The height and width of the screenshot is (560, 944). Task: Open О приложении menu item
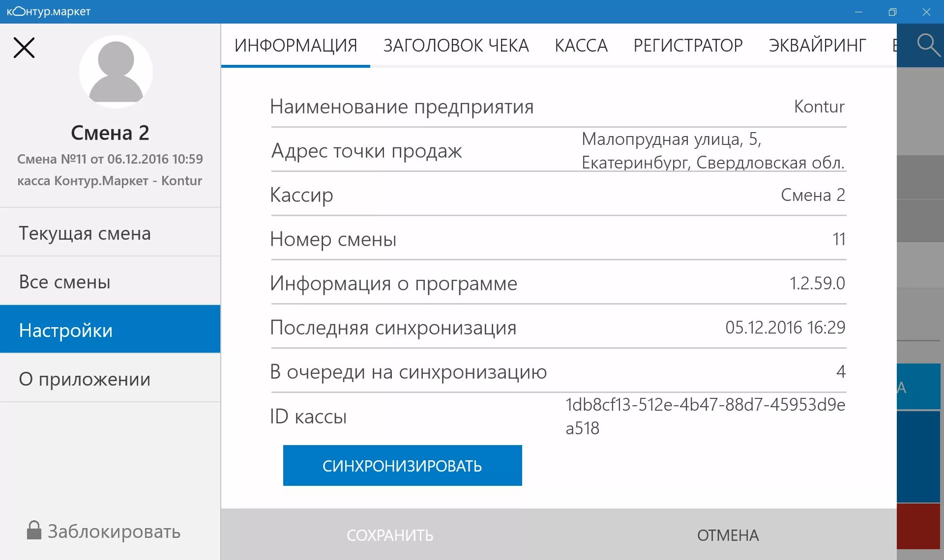(x=110, y=378)
